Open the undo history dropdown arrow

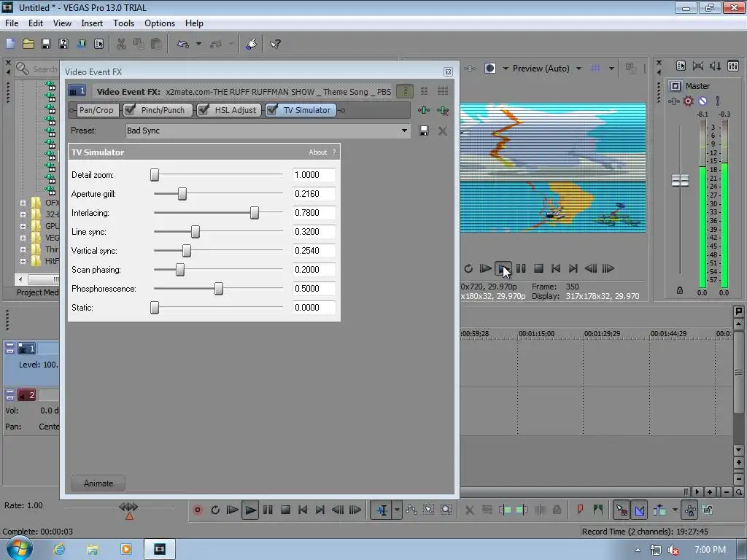(198, 44)
